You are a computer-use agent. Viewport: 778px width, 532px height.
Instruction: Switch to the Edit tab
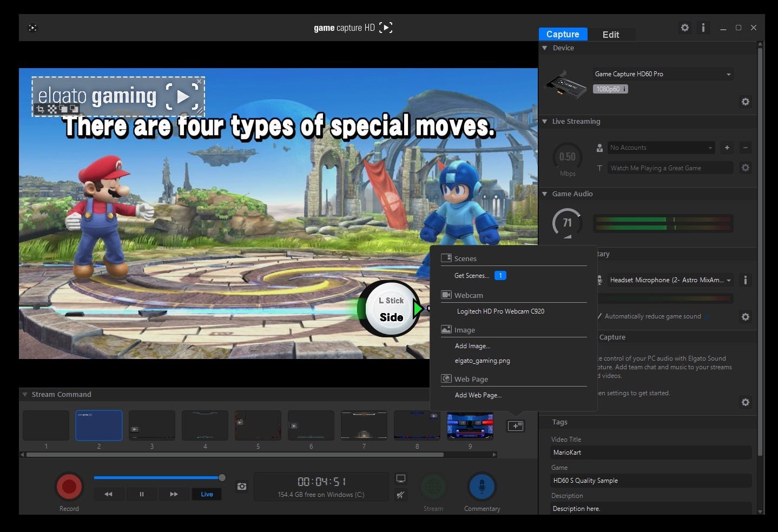pyautogui.click(x=611, y=34)
